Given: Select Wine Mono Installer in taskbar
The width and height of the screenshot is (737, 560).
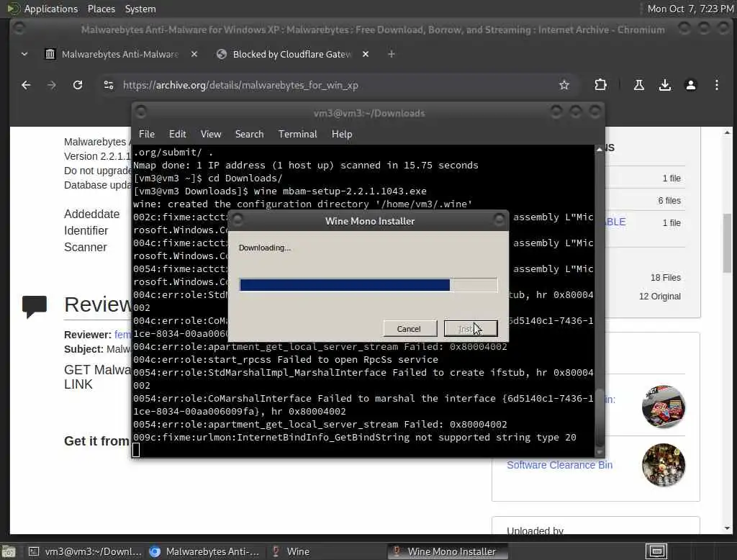Looking at the screenshot, I should click(x=446, y=551).
